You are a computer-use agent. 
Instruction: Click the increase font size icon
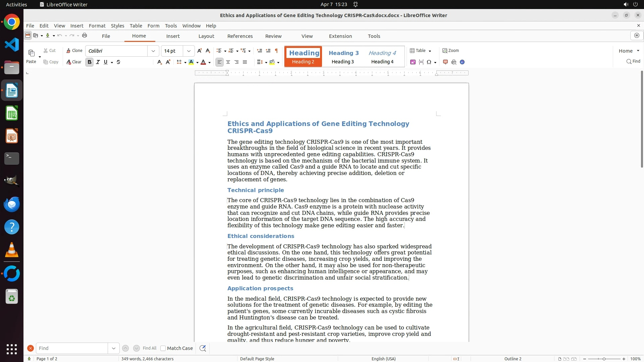click(200, 51)
